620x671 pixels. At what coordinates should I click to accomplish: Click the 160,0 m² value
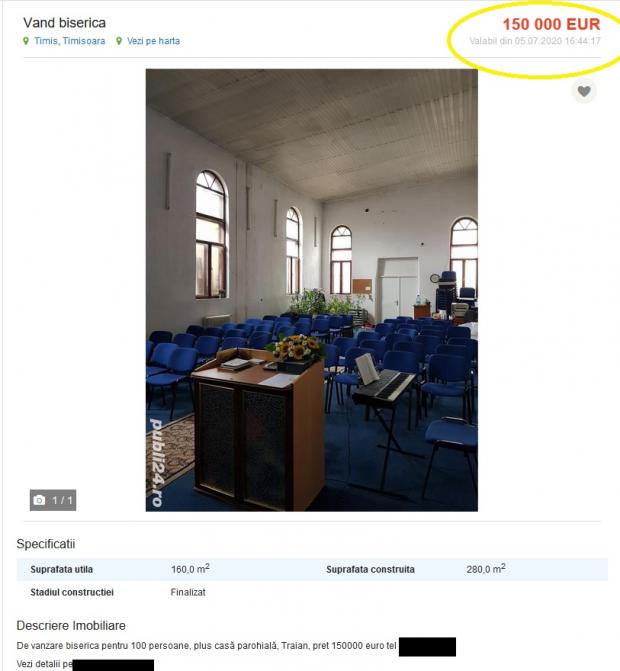[190, 569]
